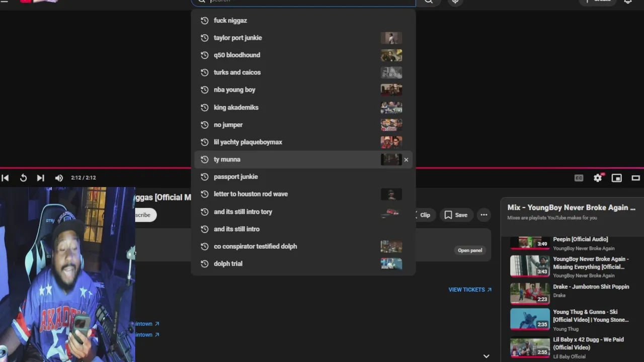Screen dimensions: 644x362
Task: Select 'taylor port junkie' search suggestion
Action: tap(303, 38)
